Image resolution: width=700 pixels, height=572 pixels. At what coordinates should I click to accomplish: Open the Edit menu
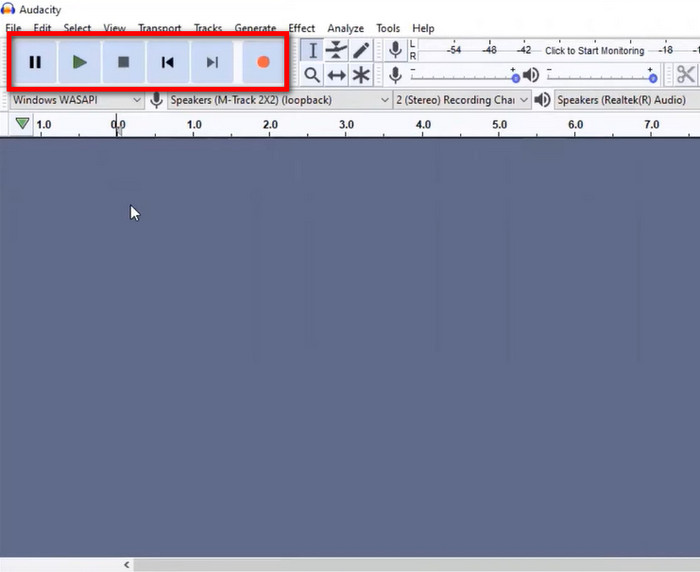click(42, 28)
